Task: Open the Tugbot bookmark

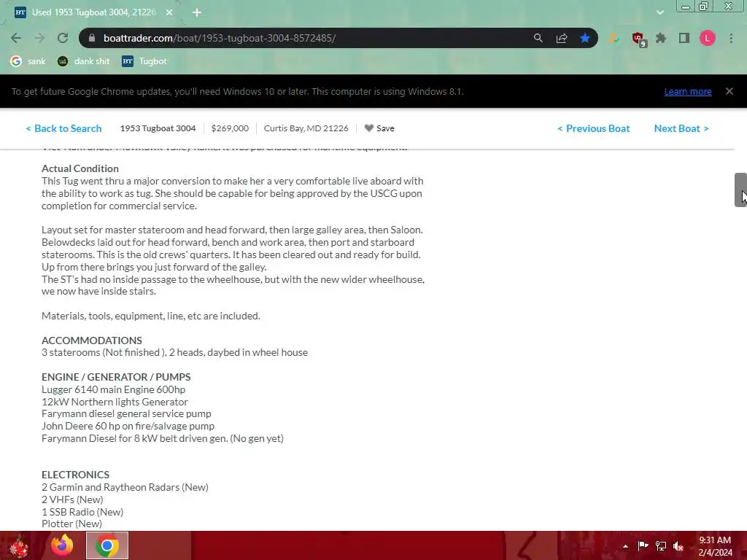Action: pyautogui.click(x=144, y=61)
